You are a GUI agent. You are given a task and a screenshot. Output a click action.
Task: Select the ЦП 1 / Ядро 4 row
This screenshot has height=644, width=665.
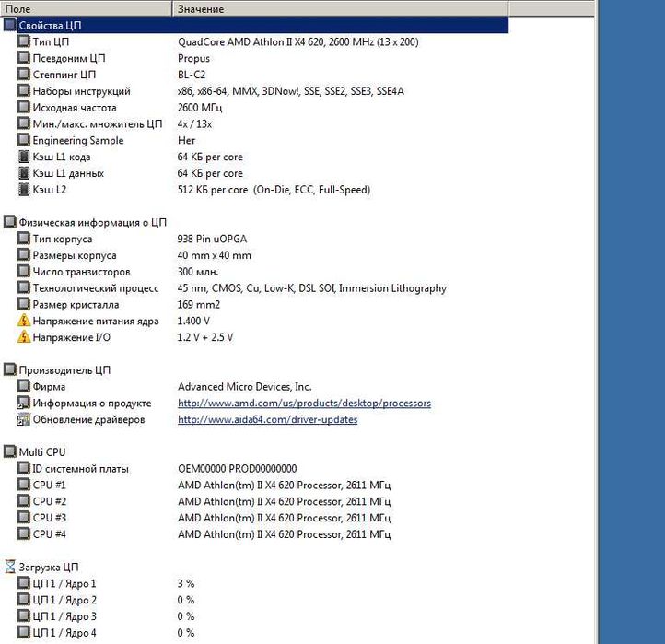tap(254, 633)
